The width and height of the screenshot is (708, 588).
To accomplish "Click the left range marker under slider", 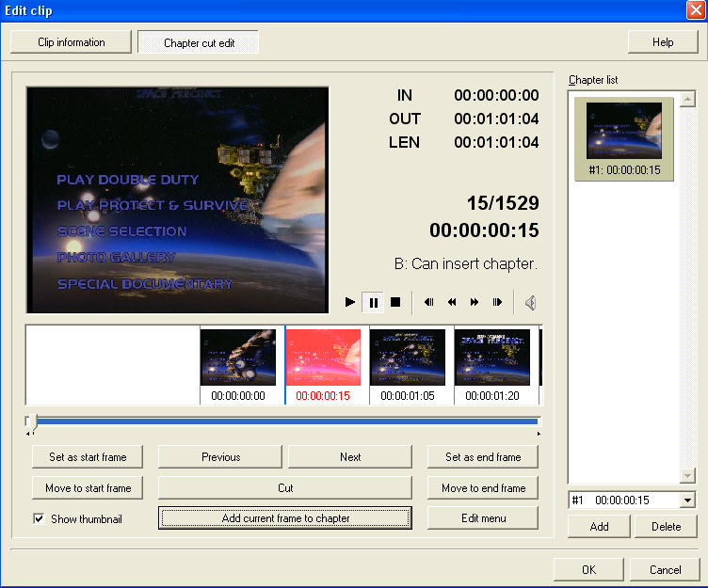I will coord(28,434).
